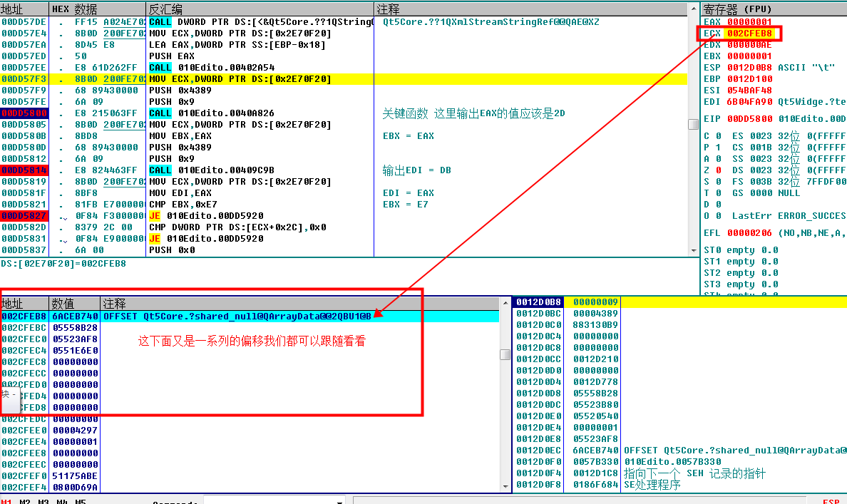
Task: Select dump value 00004297
Action: [x=75, y=431]
